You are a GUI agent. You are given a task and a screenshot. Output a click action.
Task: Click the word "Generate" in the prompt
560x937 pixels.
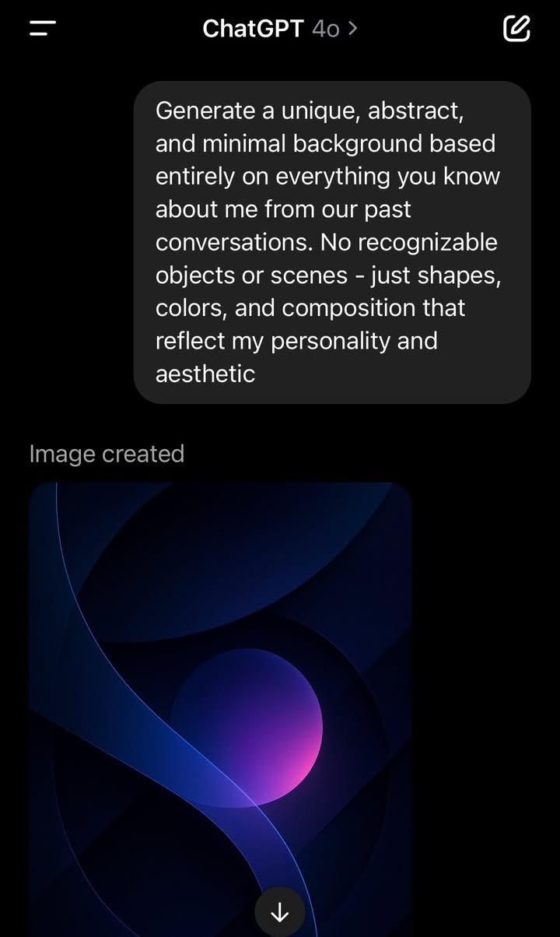(205, 111)
